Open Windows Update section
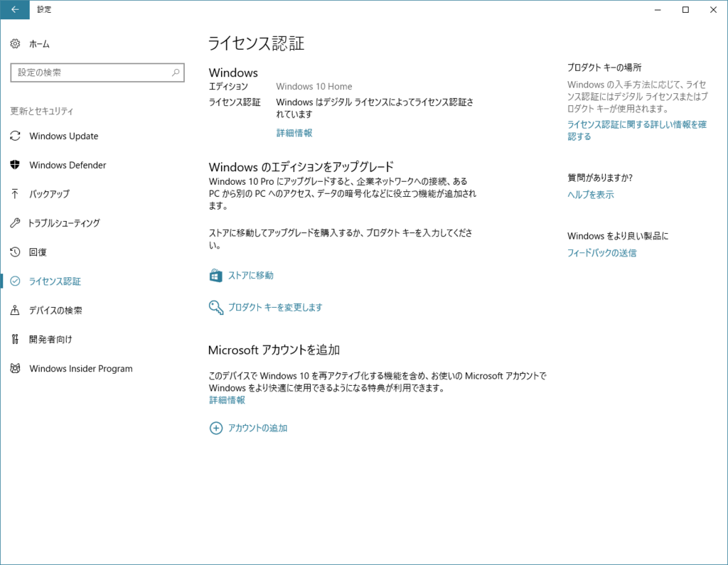Viewport: 728px width, 565px height. click(63, 136)
